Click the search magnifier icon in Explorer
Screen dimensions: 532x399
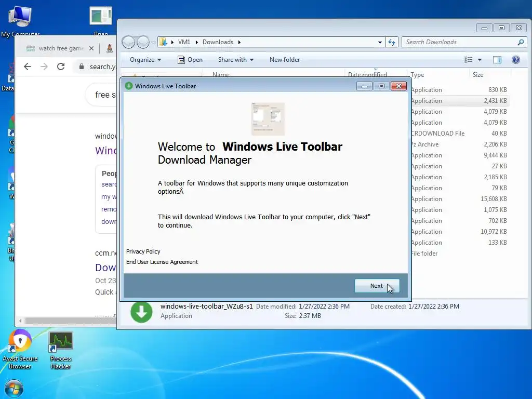pos(521,42)
